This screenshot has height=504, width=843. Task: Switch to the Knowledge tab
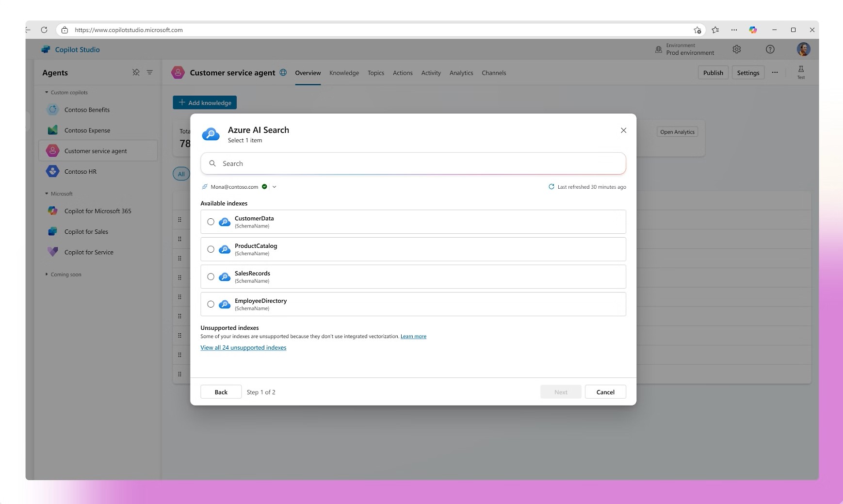click(344, 73)
